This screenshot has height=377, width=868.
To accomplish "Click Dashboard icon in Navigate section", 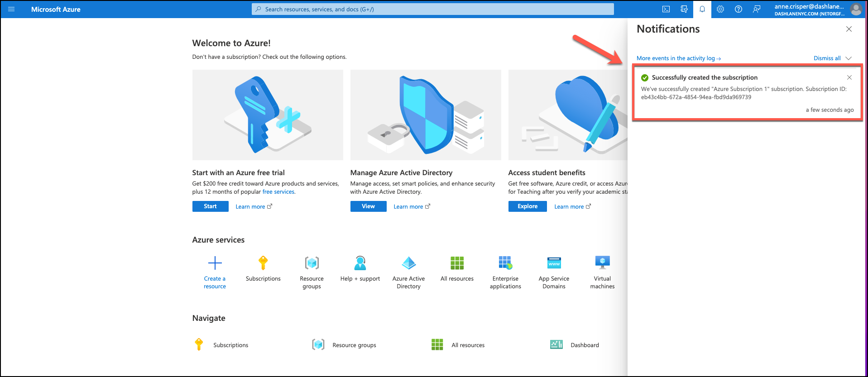I will tap(556, 344).
